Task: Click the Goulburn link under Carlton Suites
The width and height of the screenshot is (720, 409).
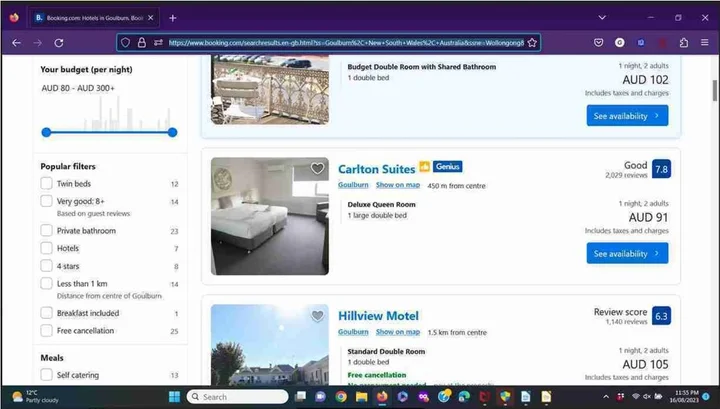Action: 353,185
